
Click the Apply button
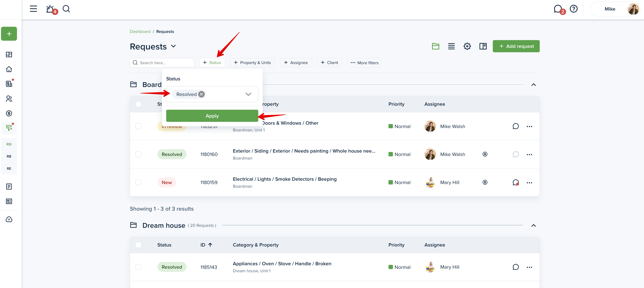[212, 116]
